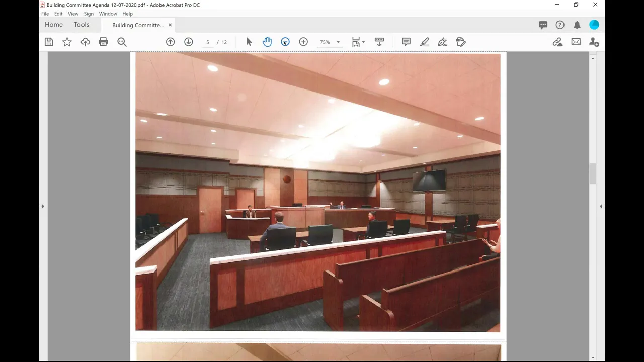Open the View menu
This screenshot has width=644, height=362.
(73, 14)
